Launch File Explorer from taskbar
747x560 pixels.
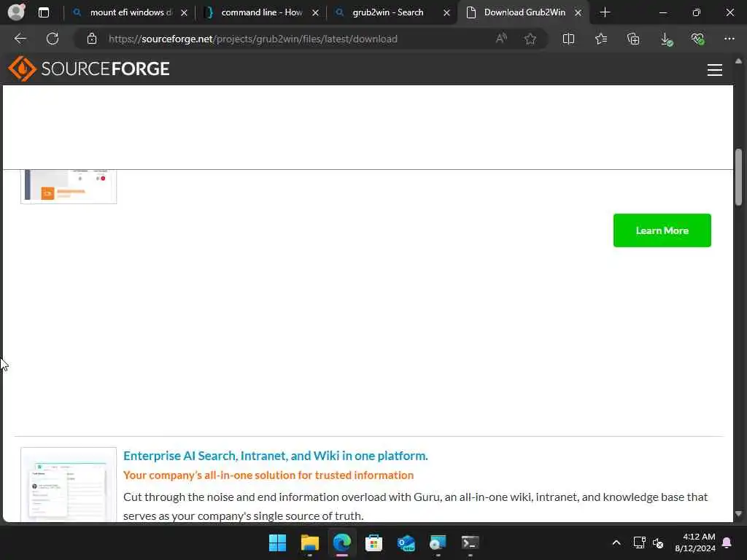[x=309, y=542]
